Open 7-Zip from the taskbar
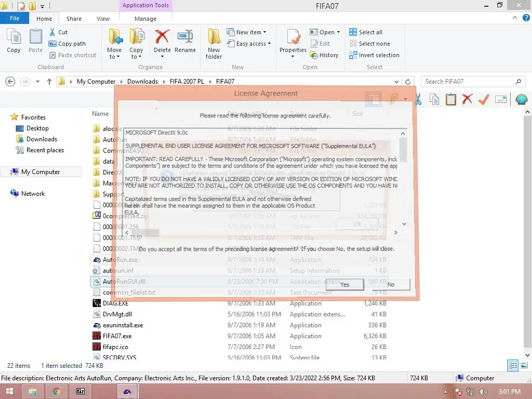The width and height of the screenshot is (532, 399). (81, 391)
